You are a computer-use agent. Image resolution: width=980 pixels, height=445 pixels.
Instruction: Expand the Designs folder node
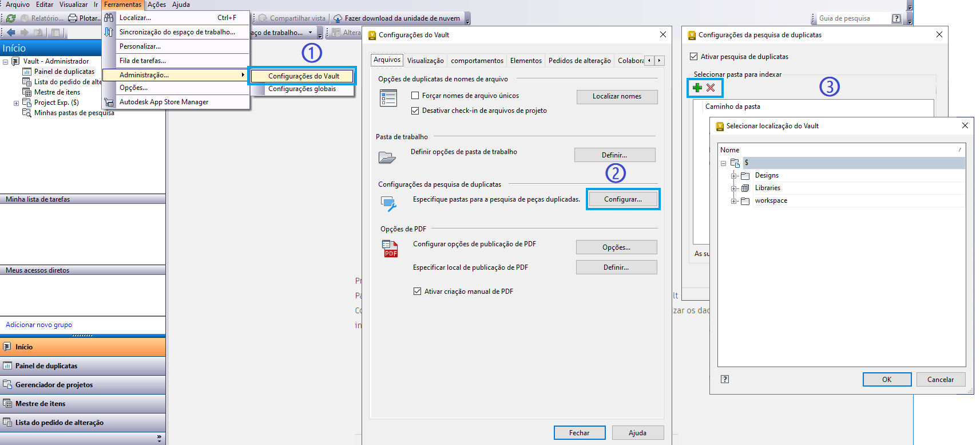click(734, 176)
